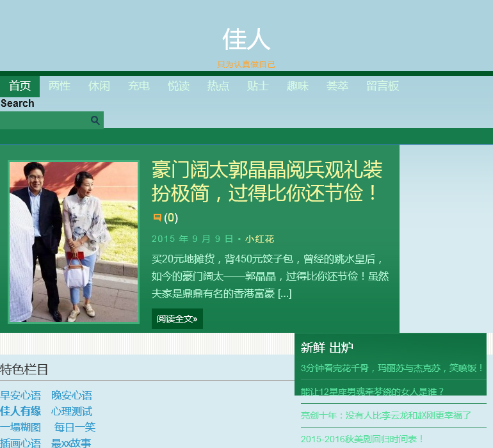The width and height of the screenshot is (493, 448).
Task: Open the 一塌糊图 column link
Action: (x=20, y=428)
